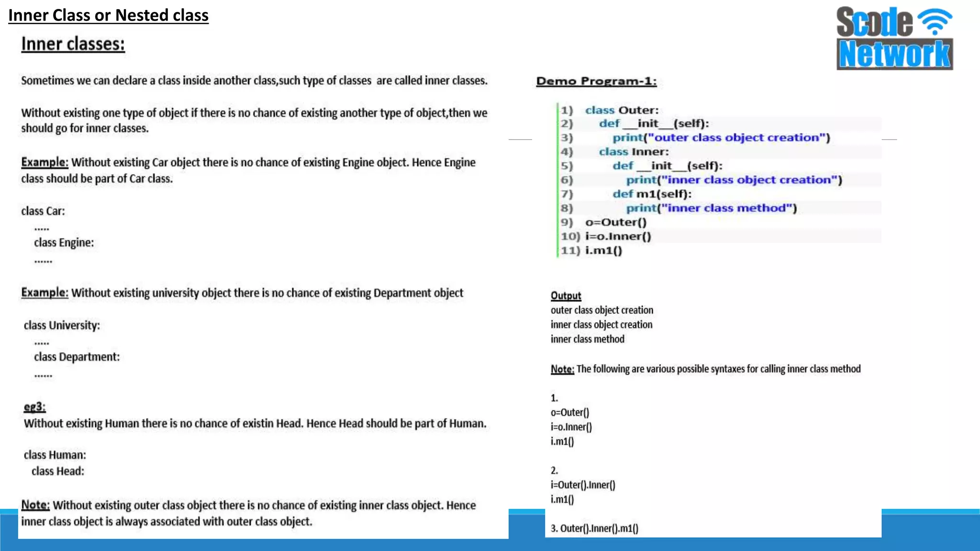Screen dimensions: 980x551
Task: Click the 'eg3:' label
Action: tap(34, 407)
